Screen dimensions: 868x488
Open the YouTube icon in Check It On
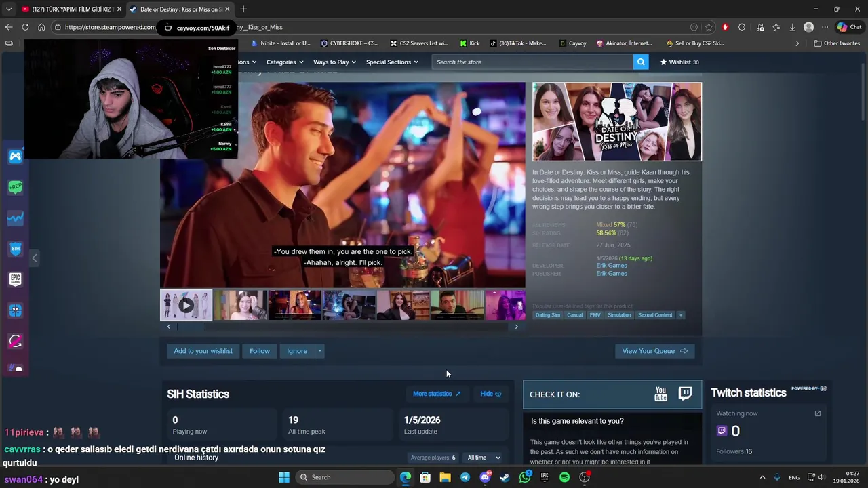coord(660,394)
